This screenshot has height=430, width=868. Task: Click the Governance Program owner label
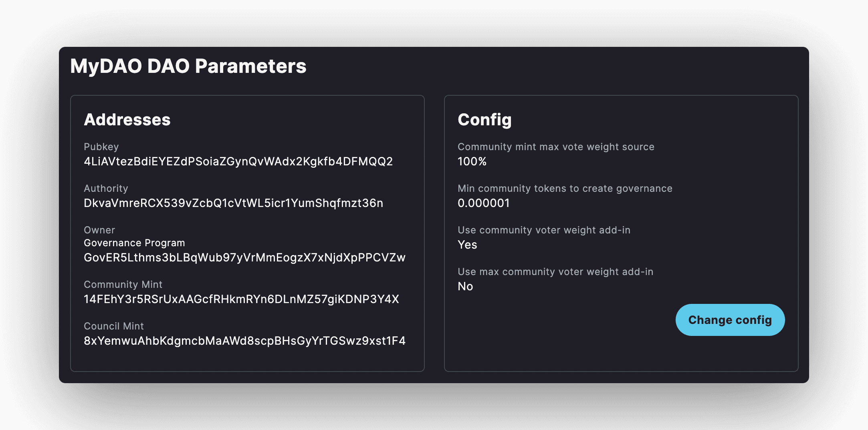pyautogui.click(x=134, y=243)
